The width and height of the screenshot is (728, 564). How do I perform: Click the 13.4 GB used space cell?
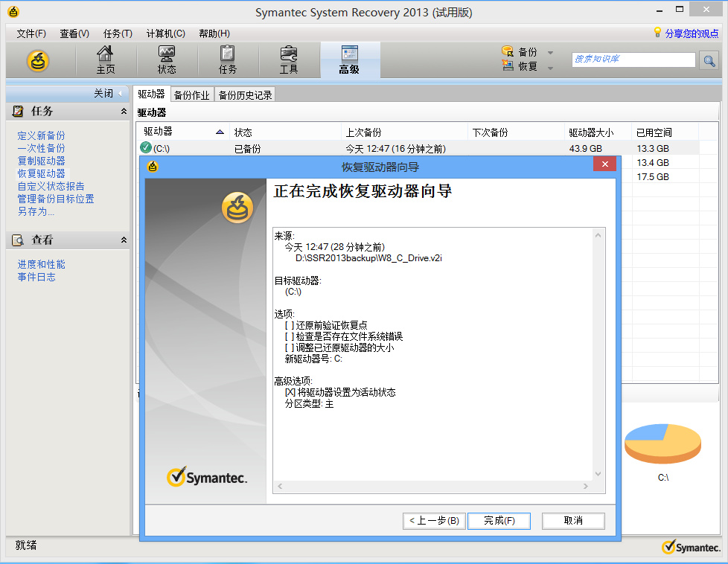(653, 162)
